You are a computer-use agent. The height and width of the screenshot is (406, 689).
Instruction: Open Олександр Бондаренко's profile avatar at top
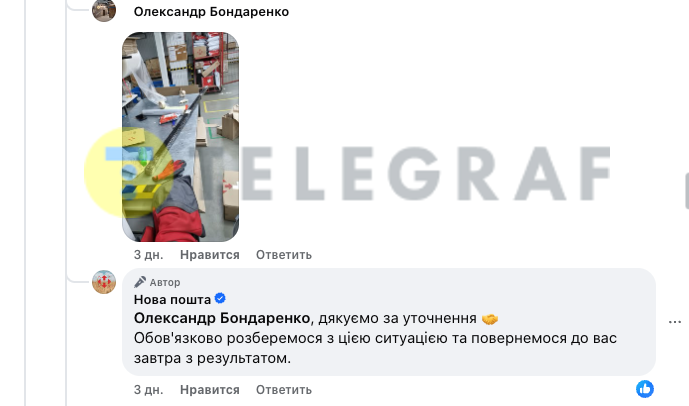pyautogui.click(x=104, y=10)
